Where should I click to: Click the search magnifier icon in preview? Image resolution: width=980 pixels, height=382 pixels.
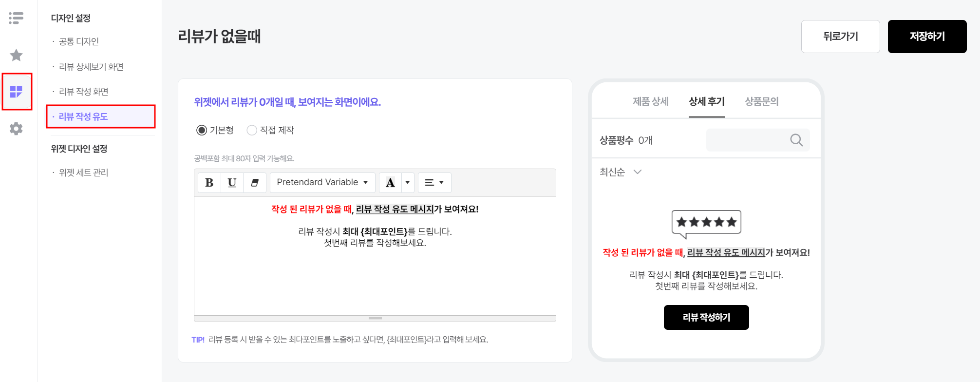(796, 140)
